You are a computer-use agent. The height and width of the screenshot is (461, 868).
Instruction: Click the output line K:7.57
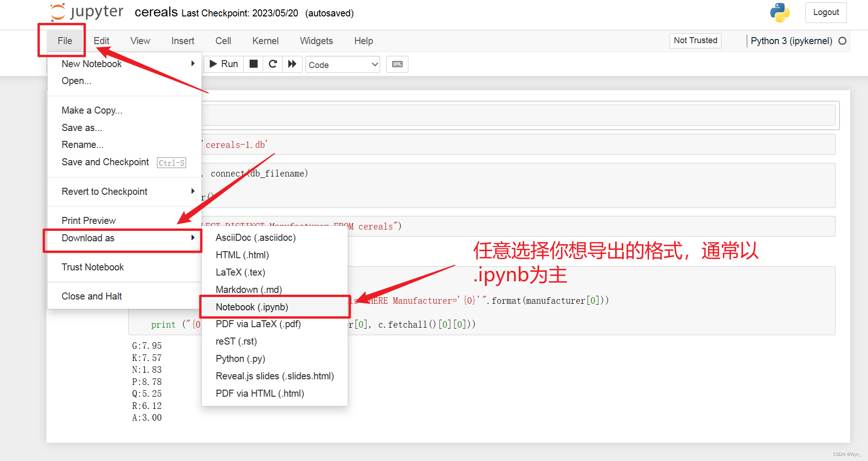(x=147, y=358)
